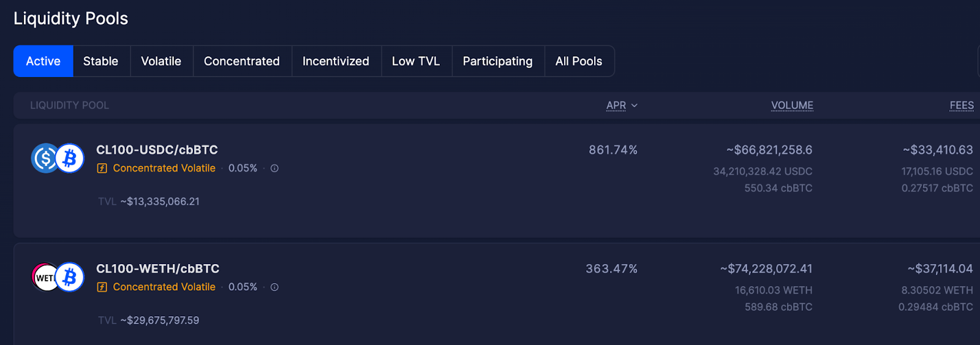This screenshot has width=980, height=345.
Task: Click the FEES column header
Action: tap(962, 105)
